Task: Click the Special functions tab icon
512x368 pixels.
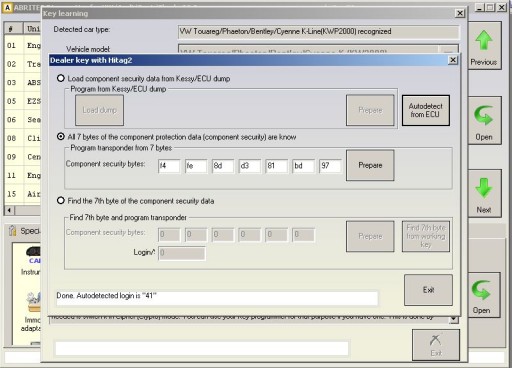Action: (12, 230)
